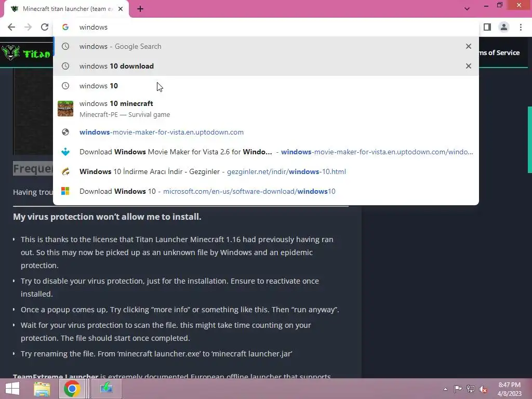Click the address bar text 'windows'
Viewport: 532px width, 399px height.
point(94,27)
